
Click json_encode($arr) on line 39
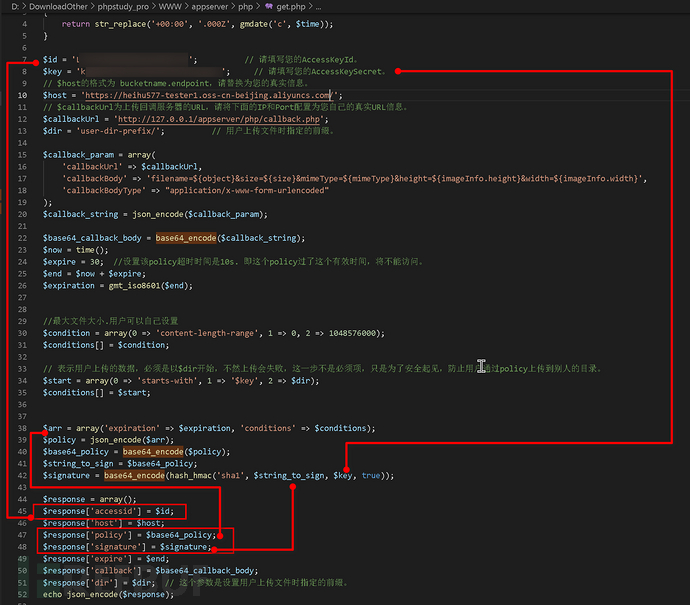pos(130,440)
